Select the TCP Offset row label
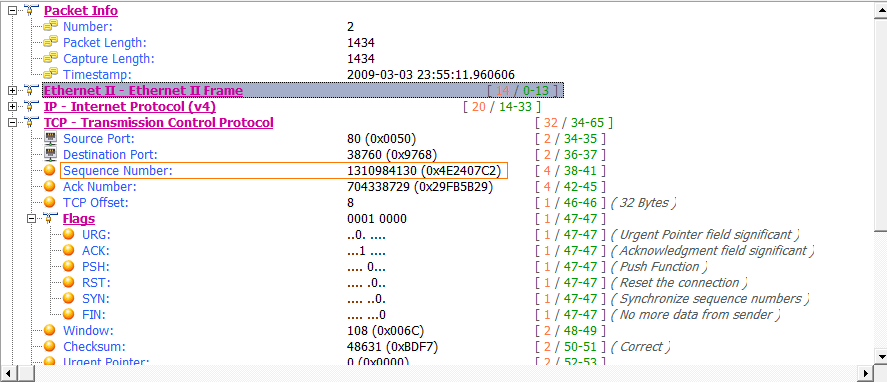The width and height of the screenshot is (887, 383). (x=96, y=202)
